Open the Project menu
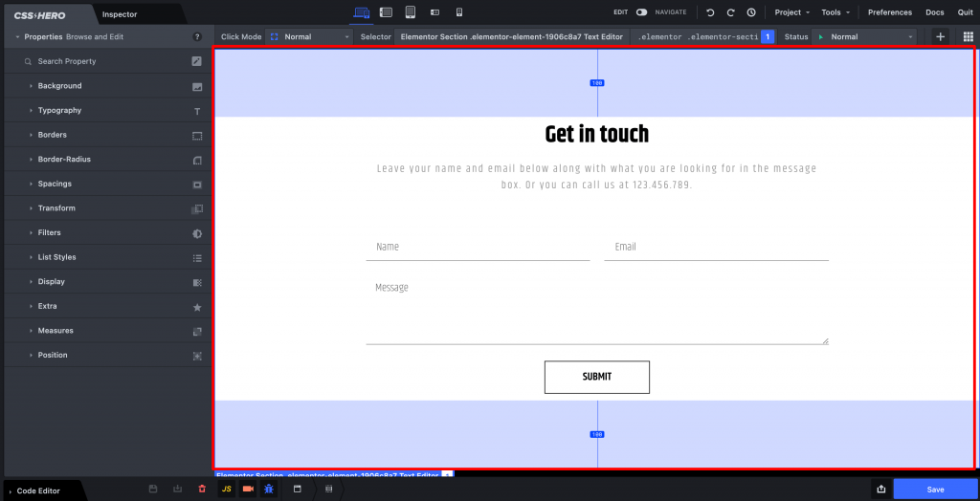This screenshot has width=980, height=501. 791,12
